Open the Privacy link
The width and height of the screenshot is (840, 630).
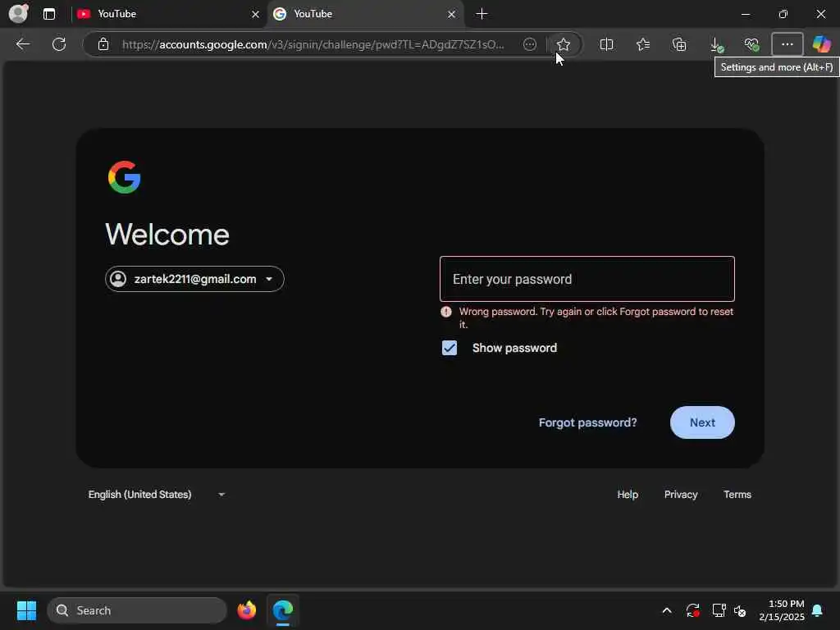(681, 495)
